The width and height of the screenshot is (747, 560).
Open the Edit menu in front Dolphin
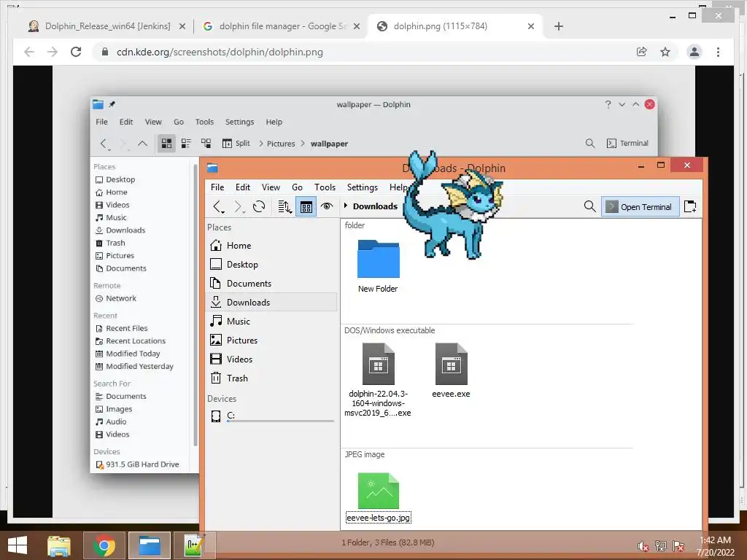(242, 187)
